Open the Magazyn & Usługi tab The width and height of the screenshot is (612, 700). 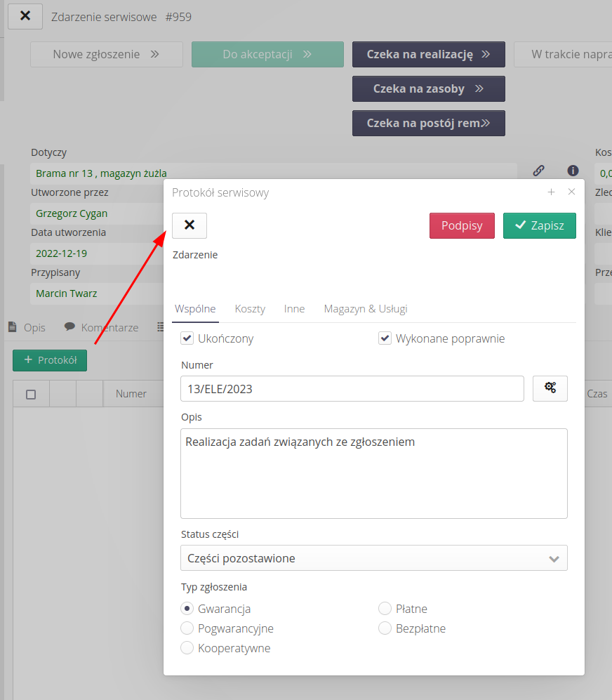coord(365,308)
